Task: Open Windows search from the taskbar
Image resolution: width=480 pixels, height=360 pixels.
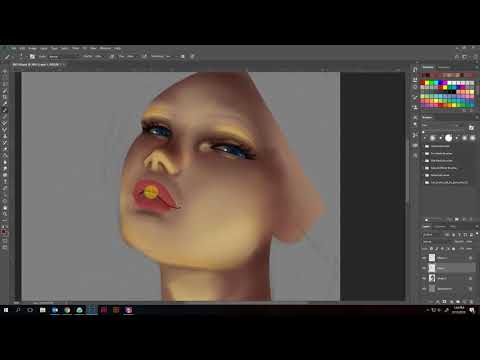Action: click(x=18, y=310)
